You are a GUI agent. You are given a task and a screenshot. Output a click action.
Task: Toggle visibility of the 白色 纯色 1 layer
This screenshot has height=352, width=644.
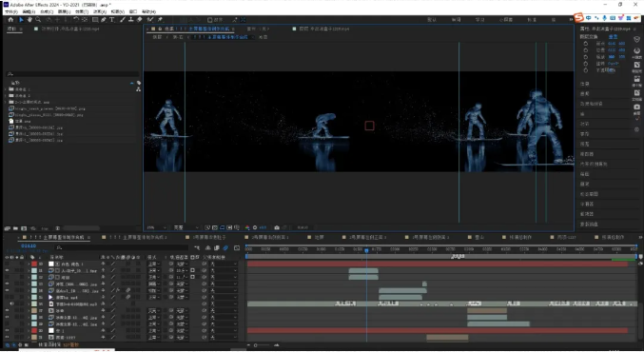tap(7, 264)
